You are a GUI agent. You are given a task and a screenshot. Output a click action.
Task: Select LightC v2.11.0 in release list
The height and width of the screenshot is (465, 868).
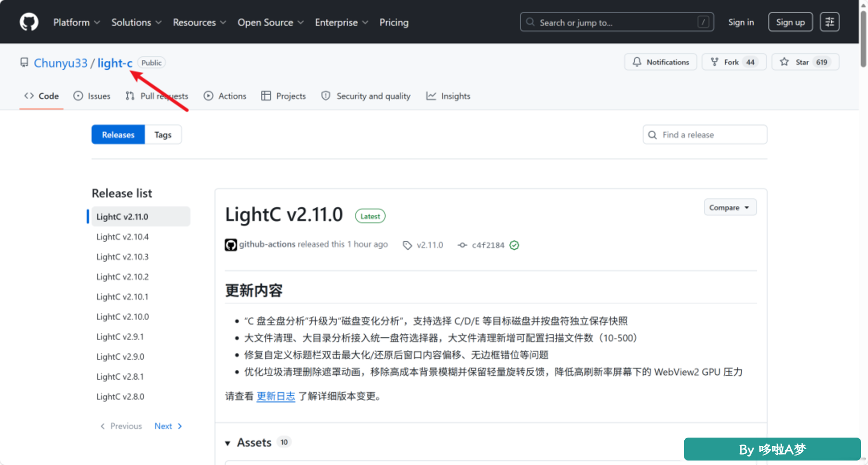click(141, 217)
